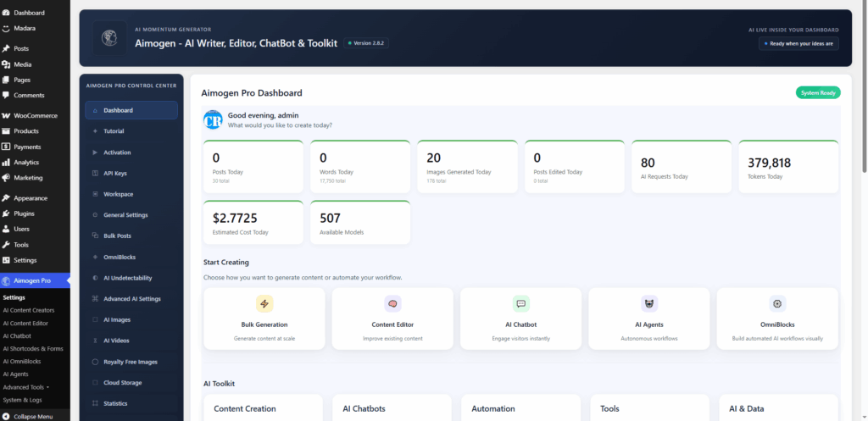
Task: Click the Comments bubble icon
Action: pyautogui.click(x=6, y=95)
